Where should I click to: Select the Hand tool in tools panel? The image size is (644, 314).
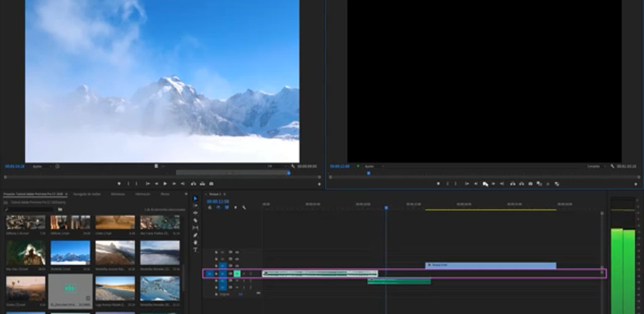pos(195,242)
